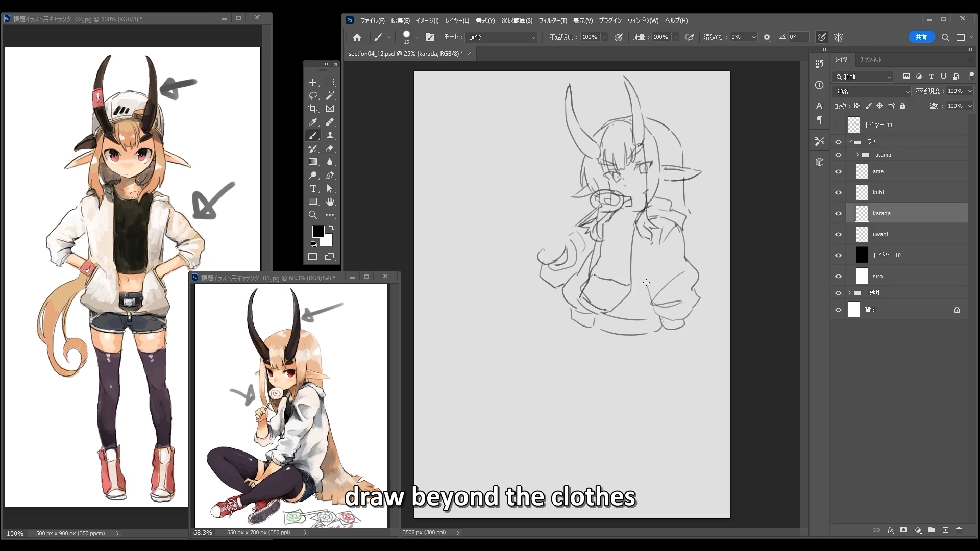The height and width of the screenshot is (551, 980).
Task: Open the layer blend mode dropdown
Action: pos(871,91)
